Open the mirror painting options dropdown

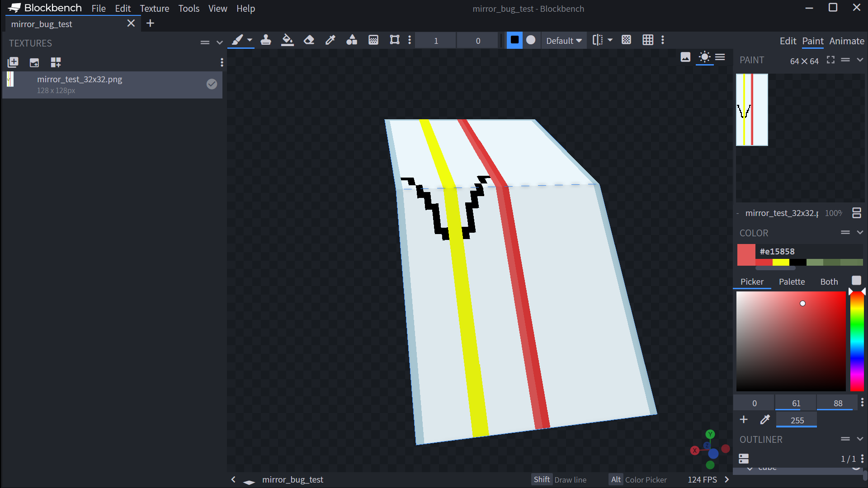point(610,40)
